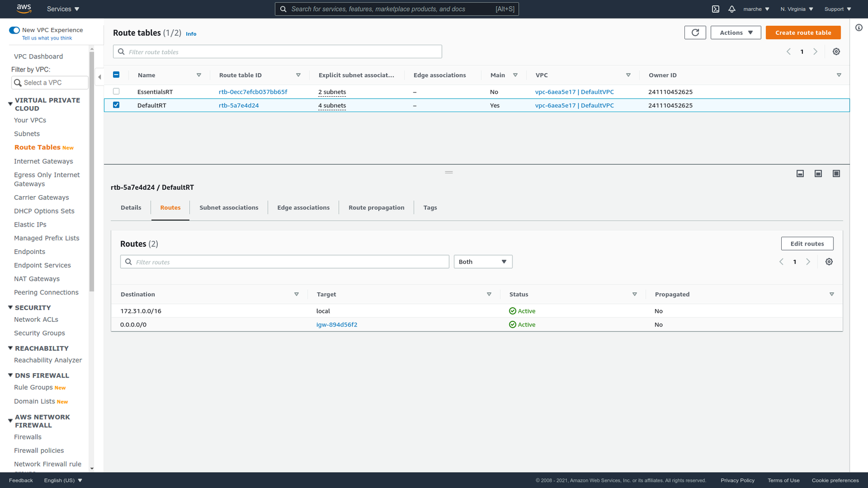Go to previous route tables page
Screen dimensions: 868x488
(789, 52)
